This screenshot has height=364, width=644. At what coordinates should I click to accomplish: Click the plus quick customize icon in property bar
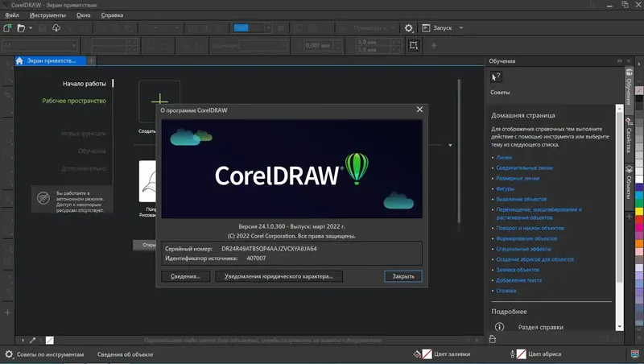tap(433, 45)
